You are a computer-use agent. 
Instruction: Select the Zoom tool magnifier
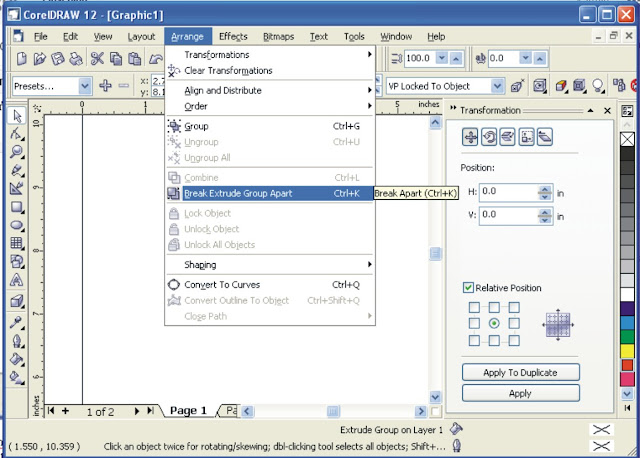(17, 151)
